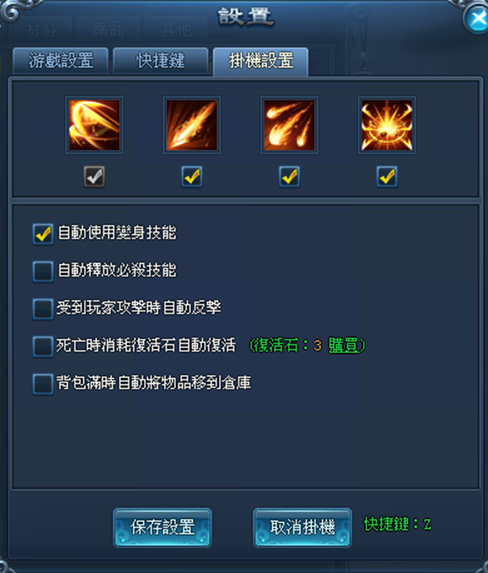Enable 受到玩家攻擊時自動反擊 checkbox
488x573 pixels.
(x=43, y=309)
